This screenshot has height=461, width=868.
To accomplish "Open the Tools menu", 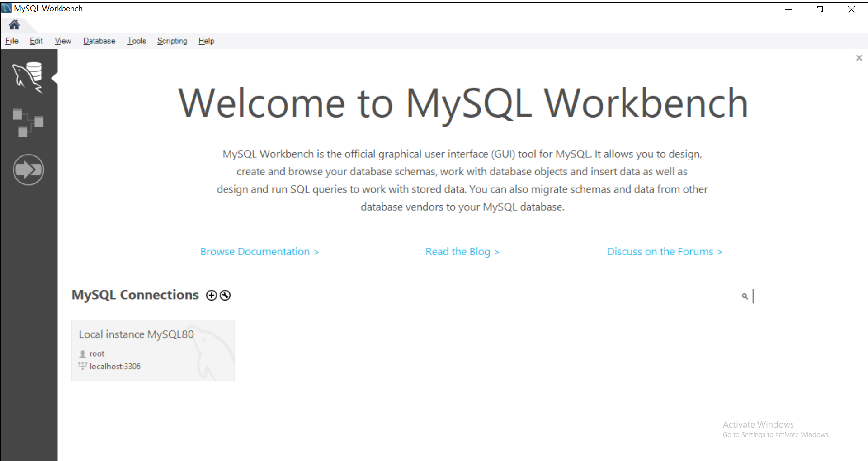I will coord(137,41).
